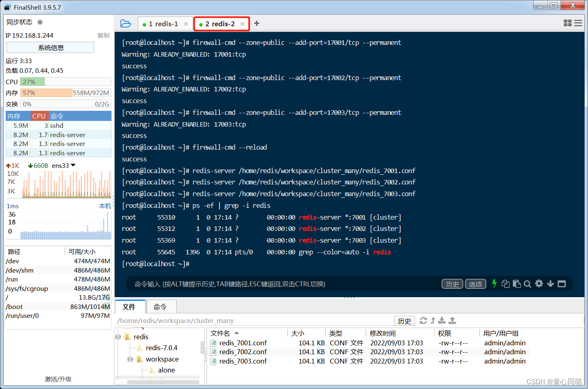Focus the command input box
Image resolution: width=588 pixels, height=389 pixels.
(x=283, y=284)
